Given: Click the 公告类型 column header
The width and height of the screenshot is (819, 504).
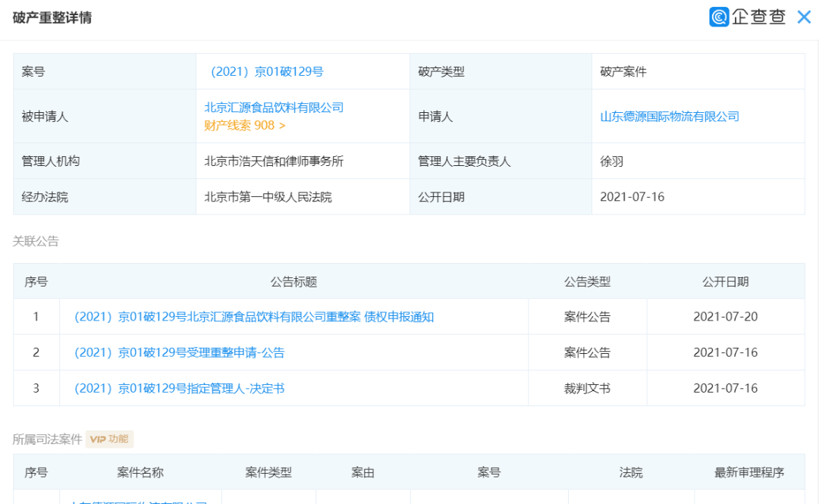Looking at the screenshot, I should [x=587, y=282].
